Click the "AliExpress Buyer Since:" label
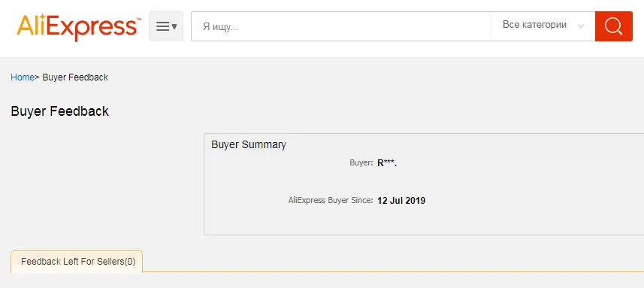644x288 pixels. [x=331, y=201]
